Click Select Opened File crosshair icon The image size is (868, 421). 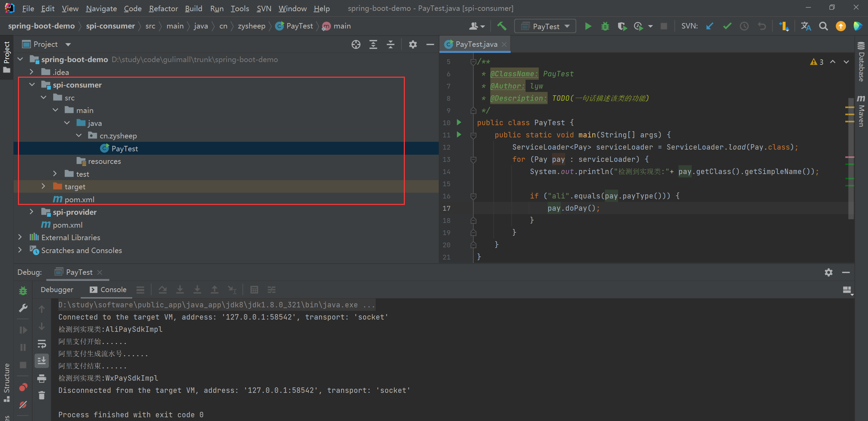[x=356, y=44]
